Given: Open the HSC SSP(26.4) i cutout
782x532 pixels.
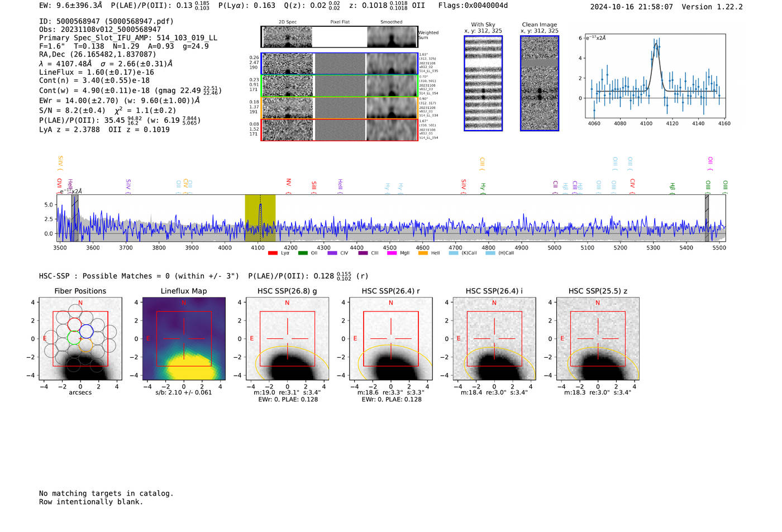Looking at the screenshot, I should (x=494, y=339).
